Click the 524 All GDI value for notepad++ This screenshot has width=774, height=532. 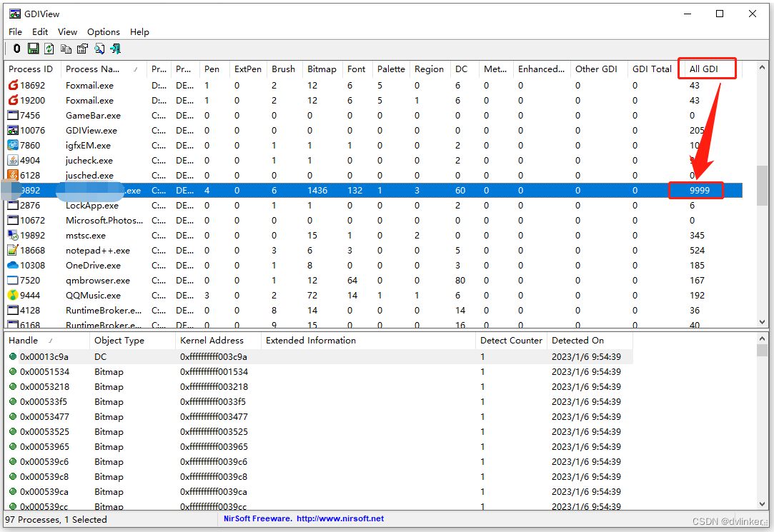[x=697, y=251]
